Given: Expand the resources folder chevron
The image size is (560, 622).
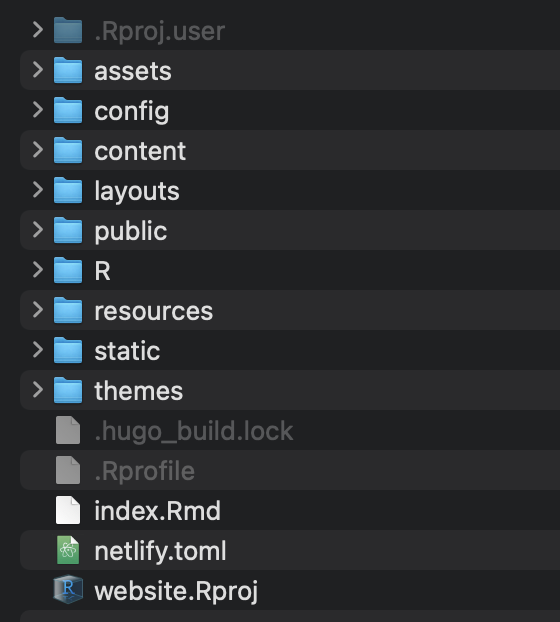Looking at the screenshot, I should pos(38,310).
